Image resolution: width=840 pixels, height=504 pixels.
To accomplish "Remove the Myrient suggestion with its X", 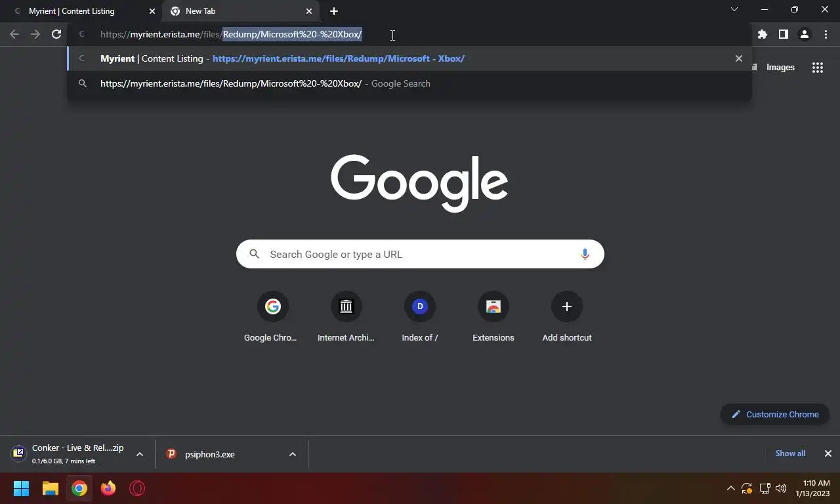I will point(739,58).
